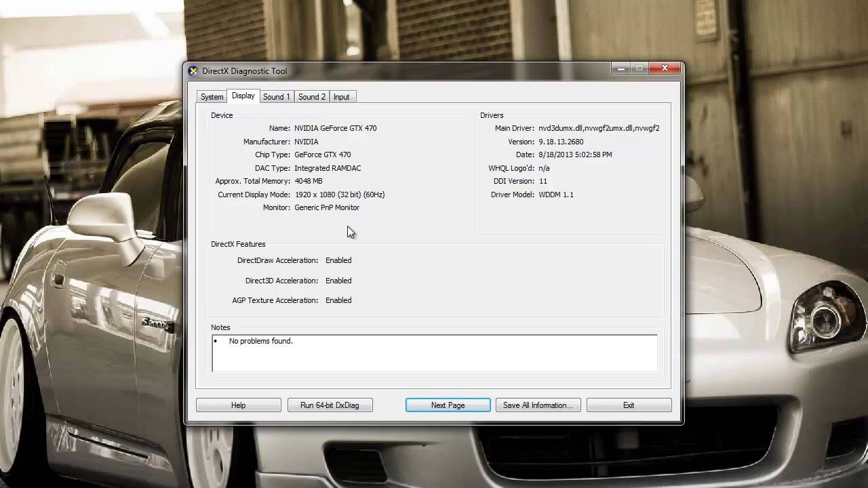Click Main Driver value 'nvd3dumx.dll,nvwgf2umx.dll'
868x488 pixels.
click(599, 128)
